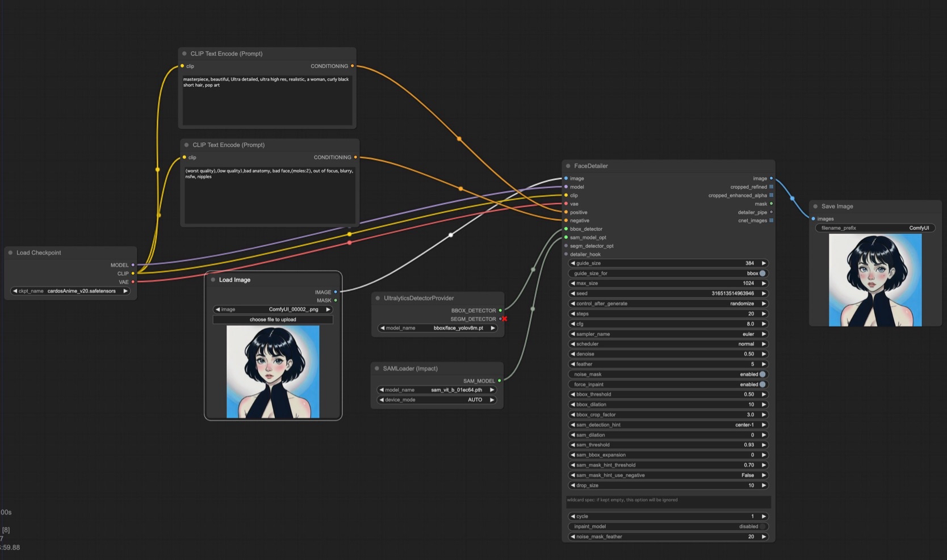Click the VAE output port on Load Checkpoint
The height and width of the screenshot is (560, 947).
133,282
